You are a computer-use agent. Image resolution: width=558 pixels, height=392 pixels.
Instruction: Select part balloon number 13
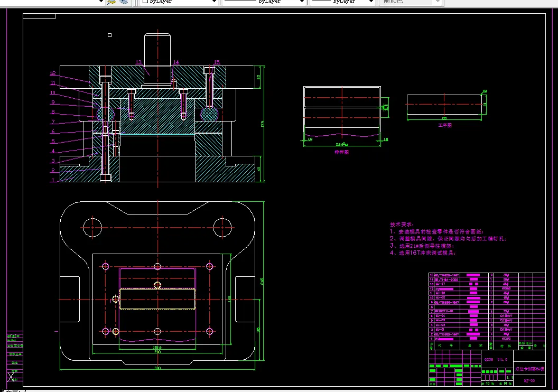[138, 62]
